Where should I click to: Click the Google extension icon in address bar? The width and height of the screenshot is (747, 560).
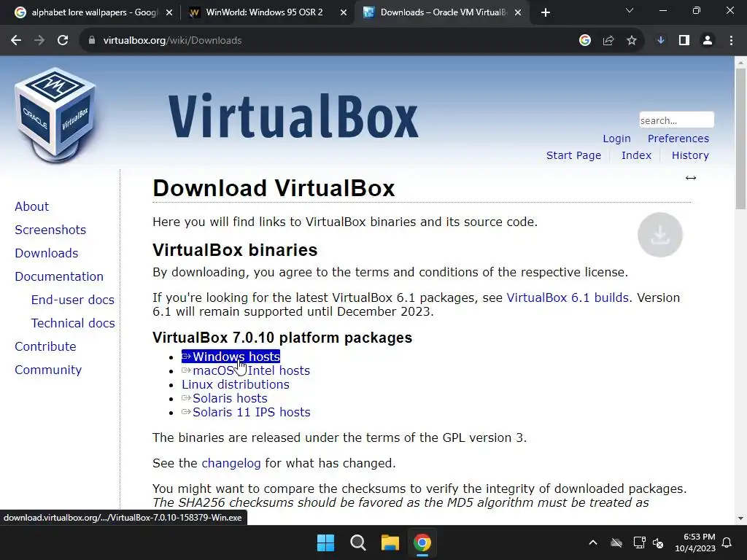(585, 41)
